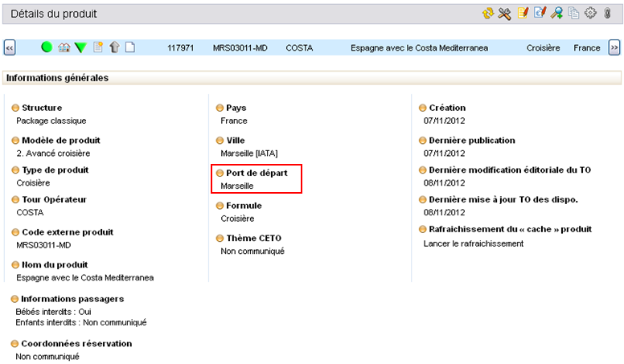The width and height of the screenshot is (624, 364).
Task: Click the green downward triangle icon
Action: tap(80, 48)
